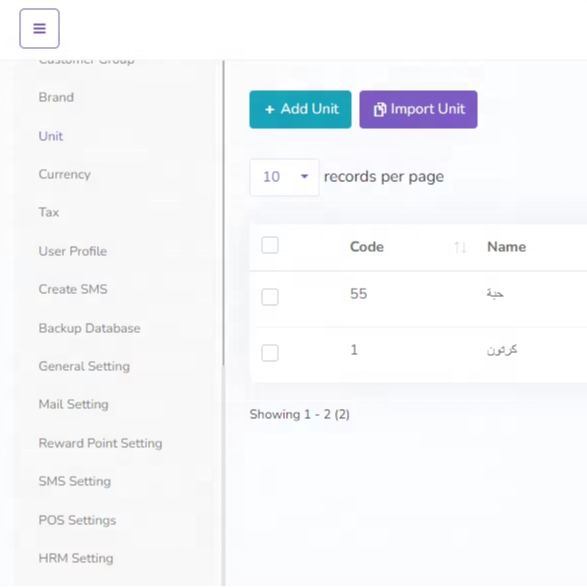Open General Setting in the sidebar

click(84, 366)
